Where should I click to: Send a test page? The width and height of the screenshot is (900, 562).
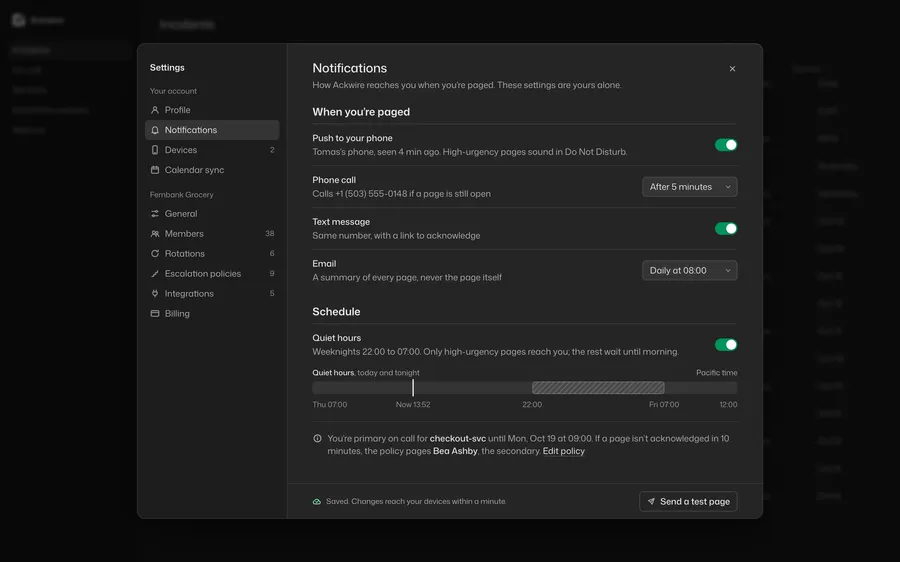(x=688, y=501)
